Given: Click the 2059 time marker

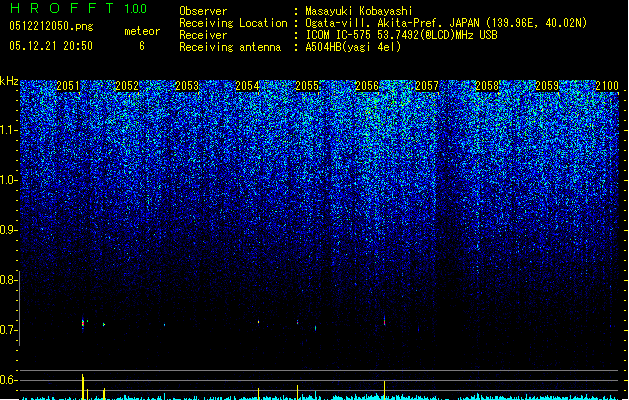Looking at the screenshot, I should coord(547,86).
